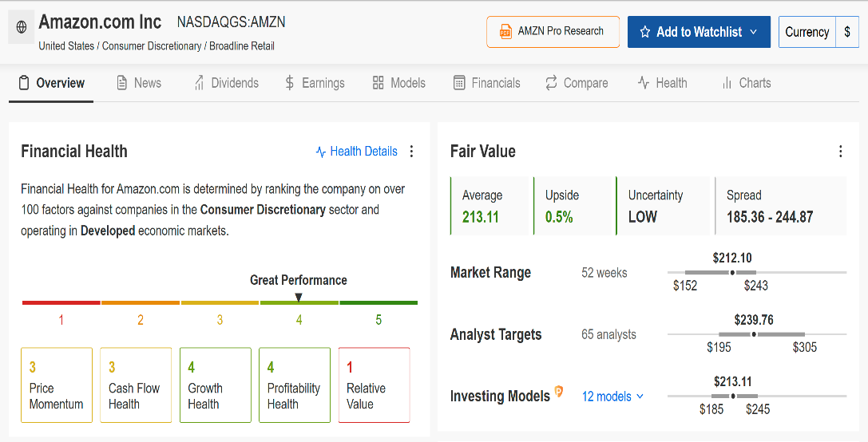Open the Cash Flow Health score card

pyautogui.click(x=136, y=385)
